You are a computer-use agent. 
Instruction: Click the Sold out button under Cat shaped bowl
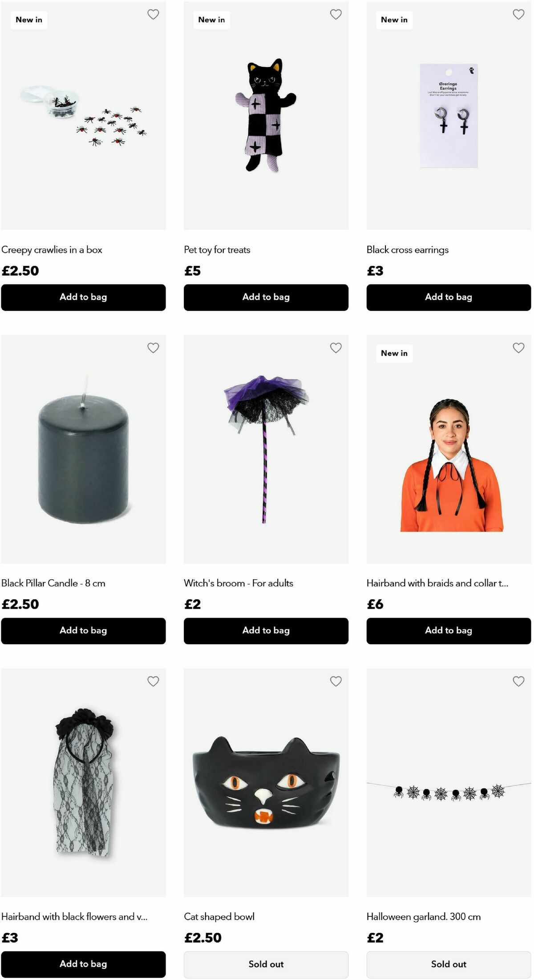(266, 964)
